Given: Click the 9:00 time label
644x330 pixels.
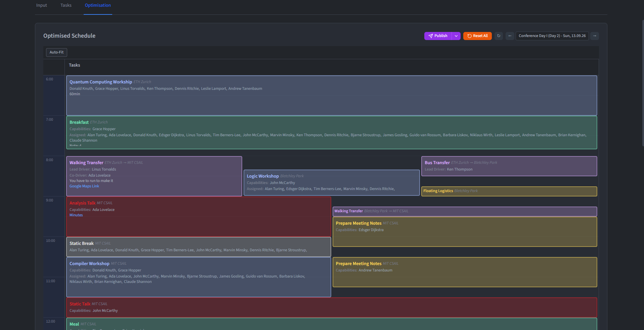Looking at the screenshot, I should 49,200.
